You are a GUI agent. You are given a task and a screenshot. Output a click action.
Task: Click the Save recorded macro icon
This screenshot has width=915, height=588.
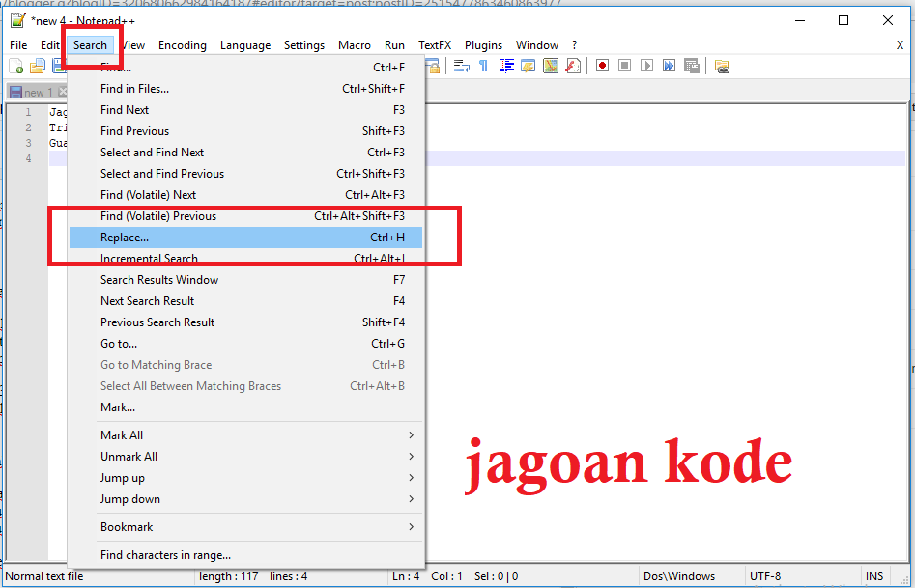point(692,66)
